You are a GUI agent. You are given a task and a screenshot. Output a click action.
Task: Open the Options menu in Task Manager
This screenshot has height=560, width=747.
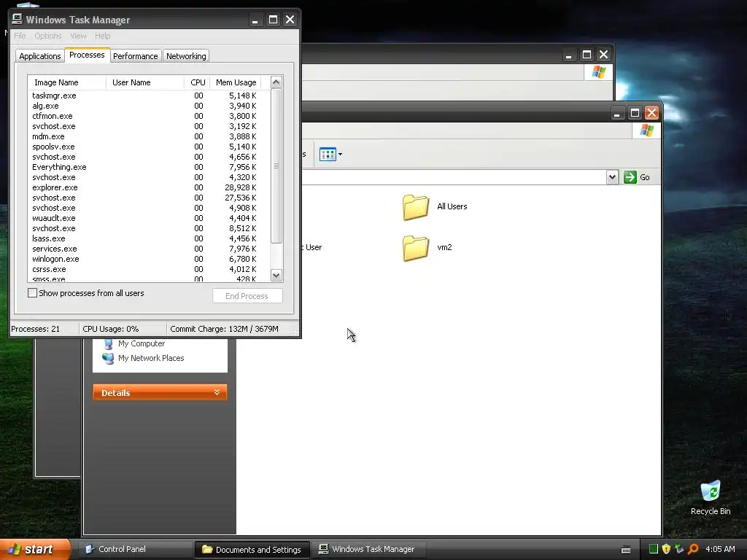pyautogui.click(x=48, y=36)
